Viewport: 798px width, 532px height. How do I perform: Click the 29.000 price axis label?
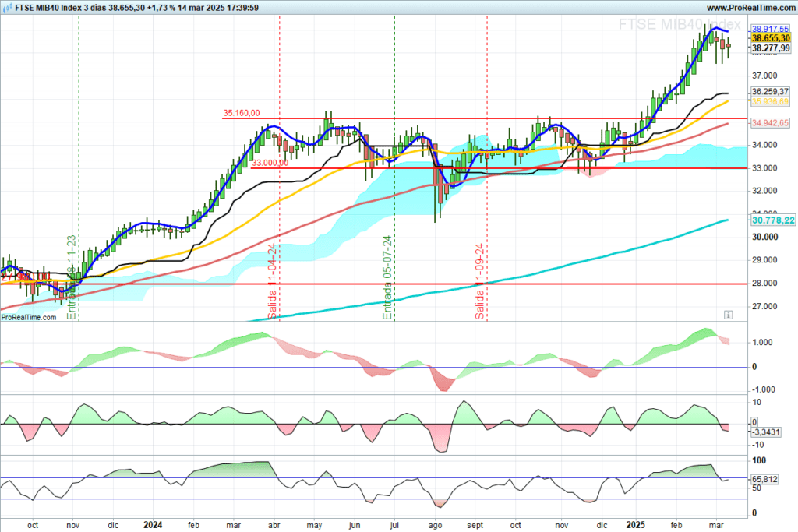[x=764, y=260]
